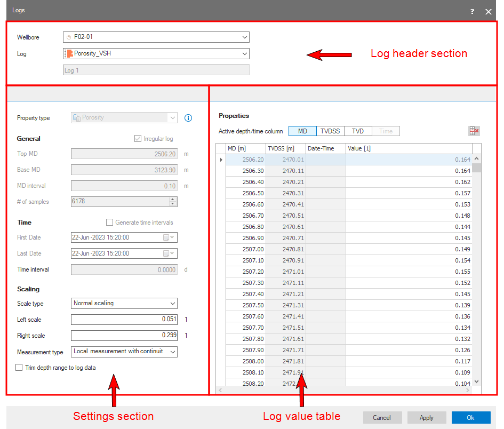This screenshot has height=429, width=504.
Task: Enable Generate time intervals checkbox
Action: [110, 223]
